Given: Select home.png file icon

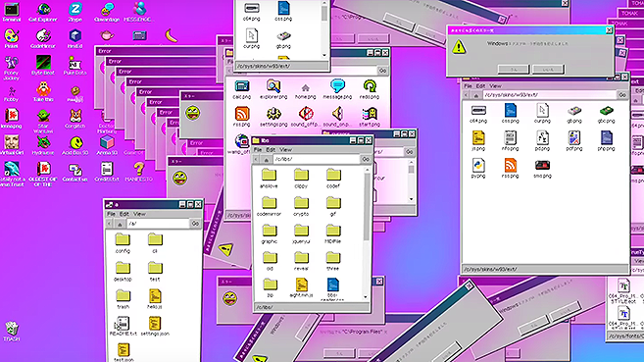Looking at the screenshot, I should pos(305,91).
